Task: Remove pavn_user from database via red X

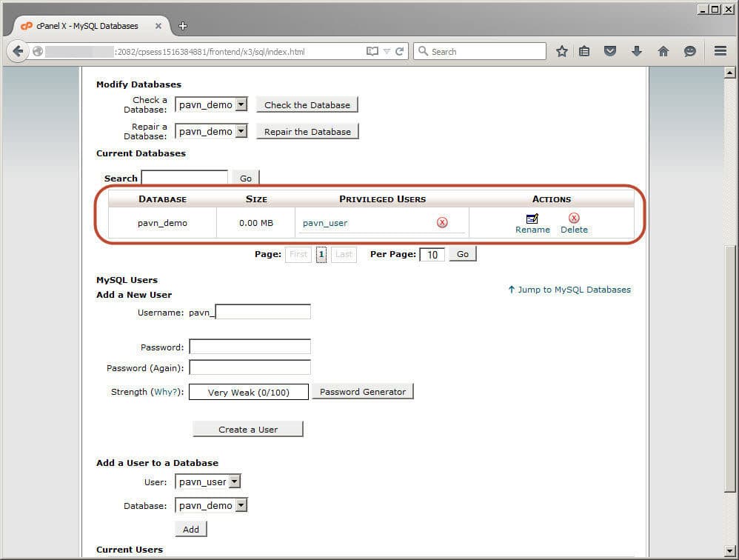Action: (x=442, y=222)
